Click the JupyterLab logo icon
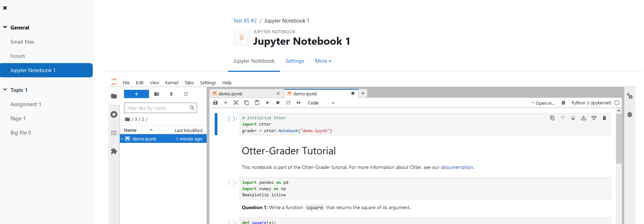Image resolution: width=644 pixels, height=224 pixels. pos(114,82)
